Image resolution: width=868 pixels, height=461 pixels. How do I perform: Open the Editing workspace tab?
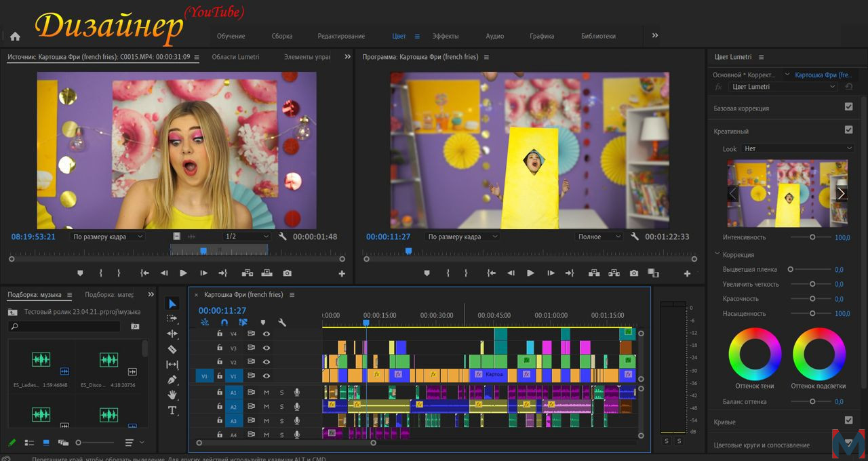coord(341,36)
